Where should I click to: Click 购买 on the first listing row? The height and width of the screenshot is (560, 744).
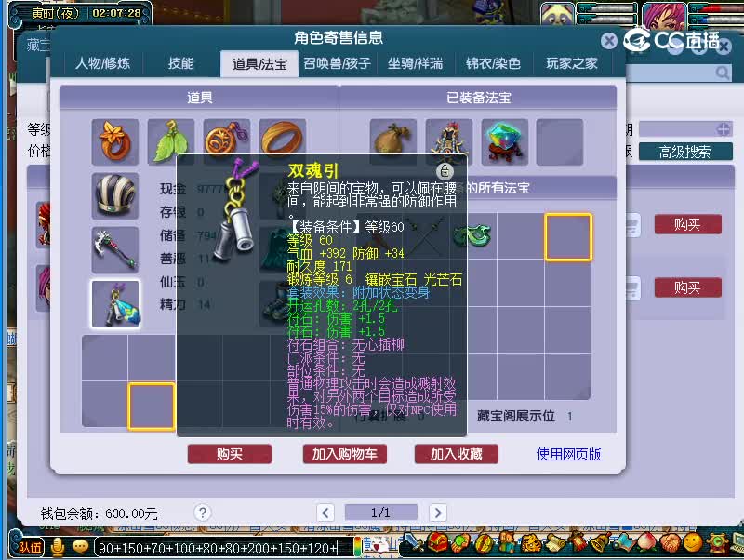pos(688,224)
